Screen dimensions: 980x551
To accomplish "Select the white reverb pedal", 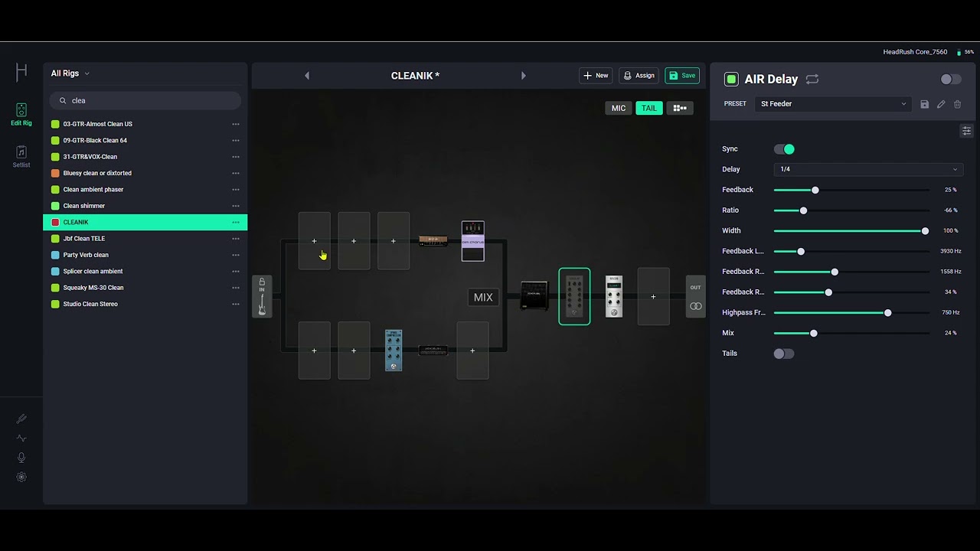I will click(x=614, y=296).
